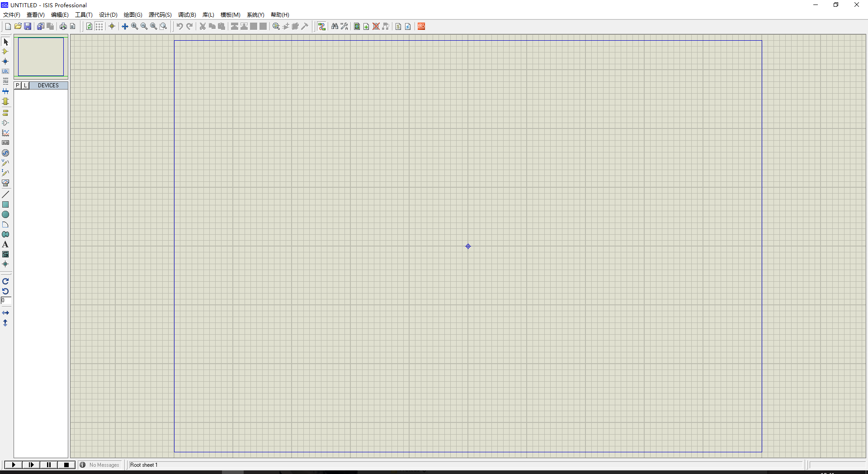This screenshot has height=474, width=868.
Task: Activate Component Mode in the left toolbar
Action: (x=5, y=52)
